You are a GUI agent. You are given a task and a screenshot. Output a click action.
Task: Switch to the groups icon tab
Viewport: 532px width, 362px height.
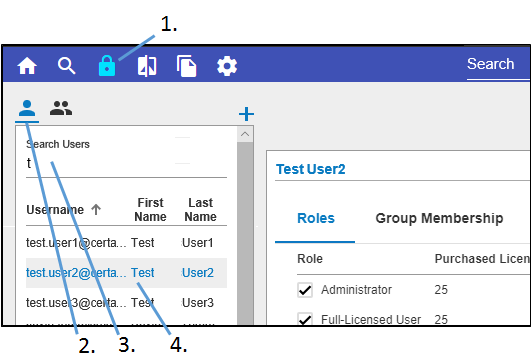[x=61, y=108]
